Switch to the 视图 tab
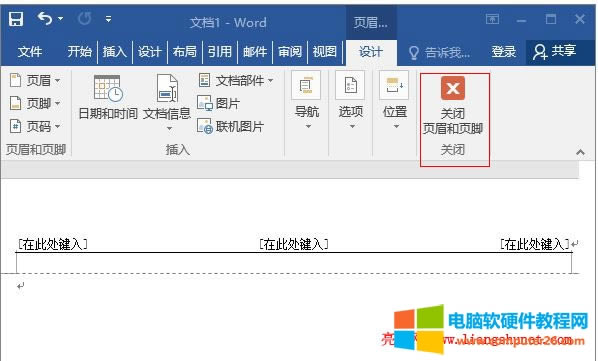 (325, 51)
